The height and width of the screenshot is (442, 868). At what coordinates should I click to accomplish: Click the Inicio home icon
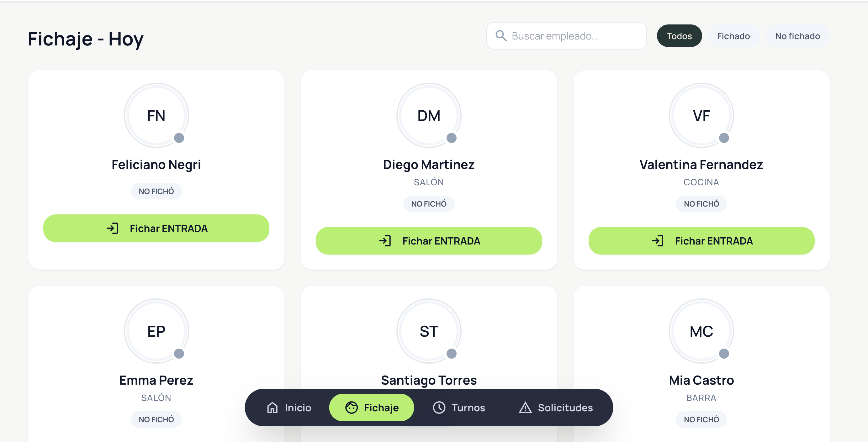point(272,408)
